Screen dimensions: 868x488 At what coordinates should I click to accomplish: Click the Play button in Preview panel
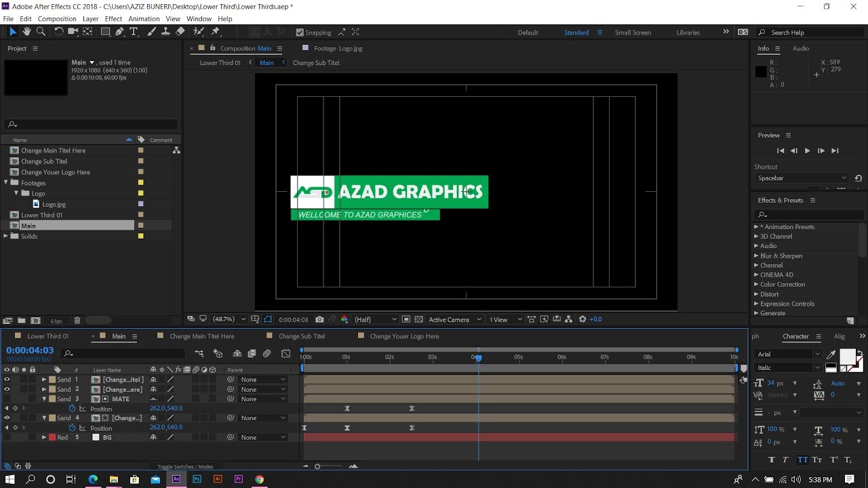[807, 150]
